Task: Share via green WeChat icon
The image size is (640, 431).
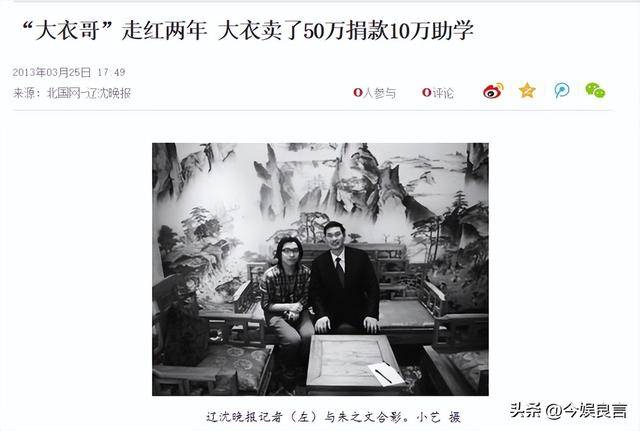Action: pos(596,90)
